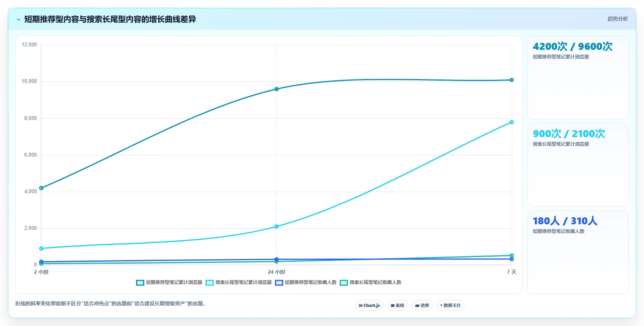The height and width of the screenshot is (326, 644).
Task: Click the cyan long-tail point at 2 小时
Action: pyautogui.click(x=41, y=248)
